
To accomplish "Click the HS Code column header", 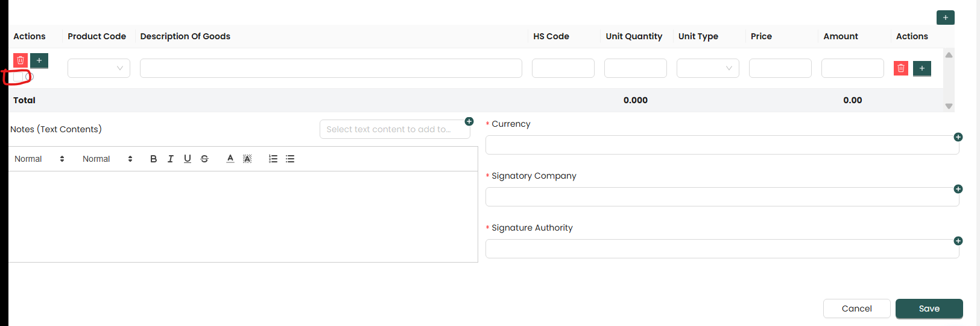I will [x=551, y=36].
